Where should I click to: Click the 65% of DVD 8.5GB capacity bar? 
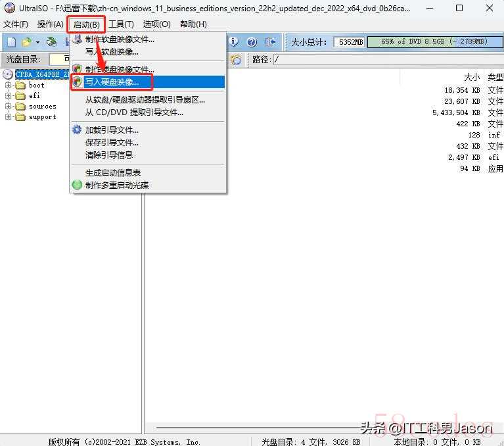click(x=435, y=42)
